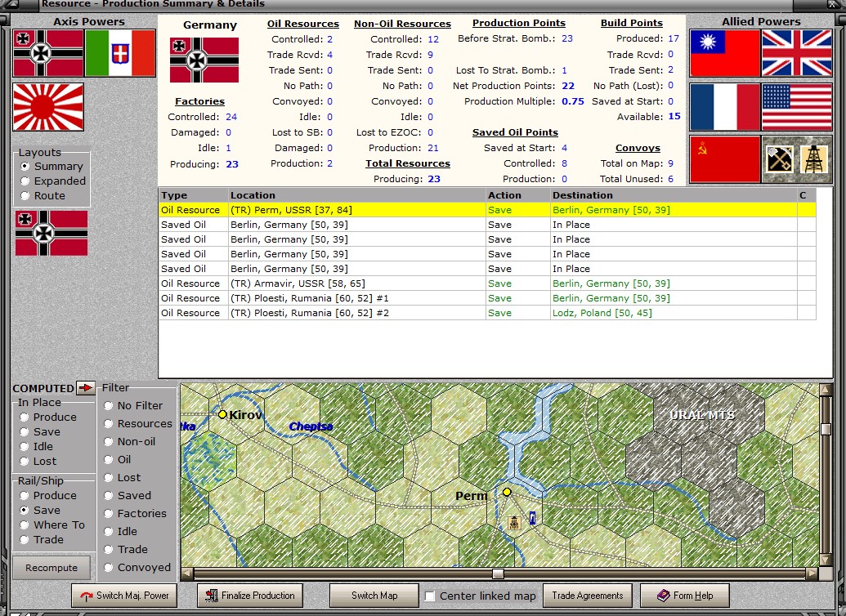Click the red arrow beside COMPUTED
The image size is (846, 616).
point(86,388)
